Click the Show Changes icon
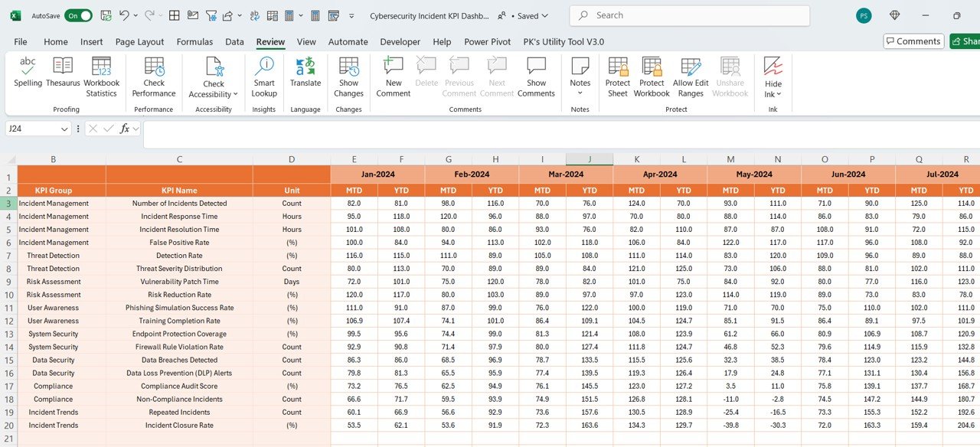 (348, 77)
